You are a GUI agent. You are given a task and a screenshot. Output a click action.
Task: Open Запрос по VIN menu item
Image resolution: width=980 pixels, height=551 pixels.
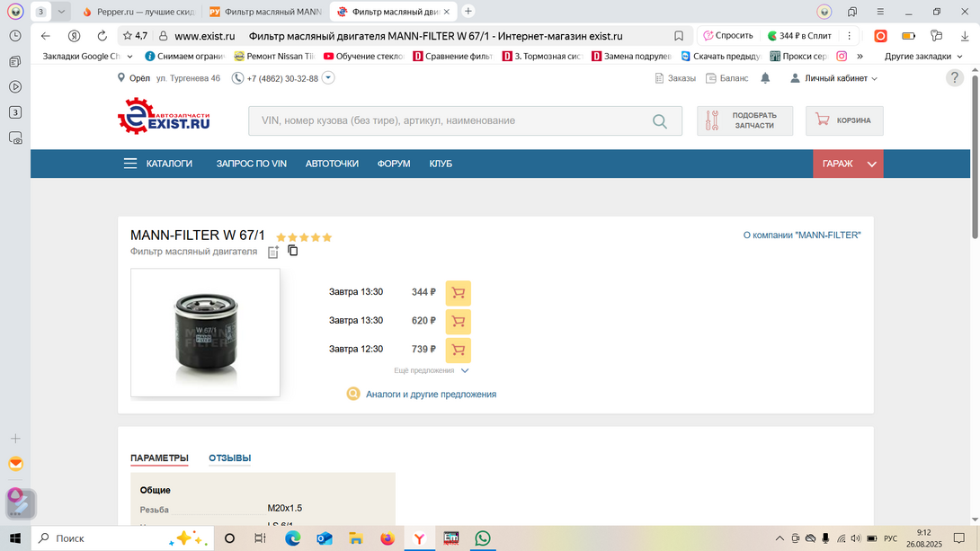tap(251, 164)
